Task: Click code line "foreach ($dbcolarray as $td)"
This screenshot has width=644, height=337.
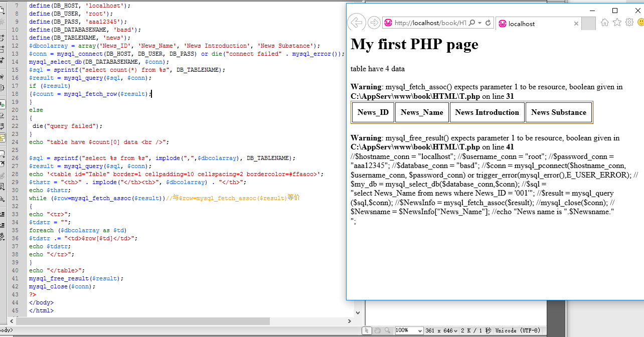Action: [78, 230]
